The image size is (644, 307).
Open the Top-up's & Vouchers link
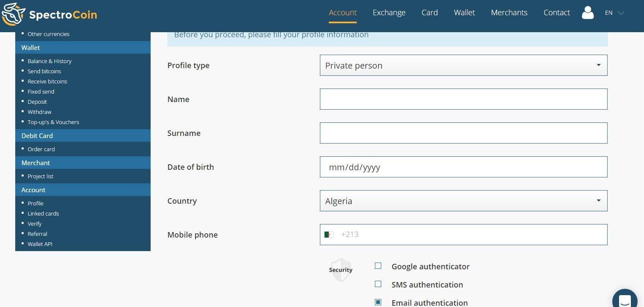pos(53,122)
